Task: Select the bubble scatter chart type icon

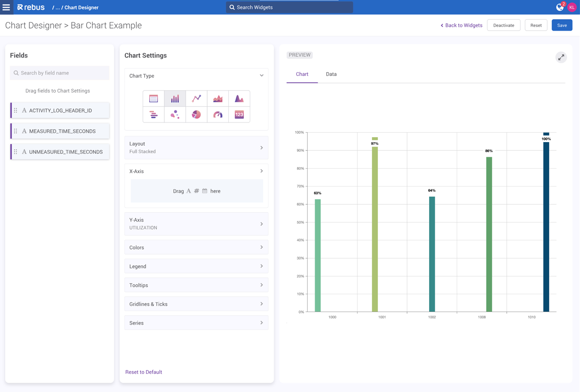Action: (x=175, y=115)
